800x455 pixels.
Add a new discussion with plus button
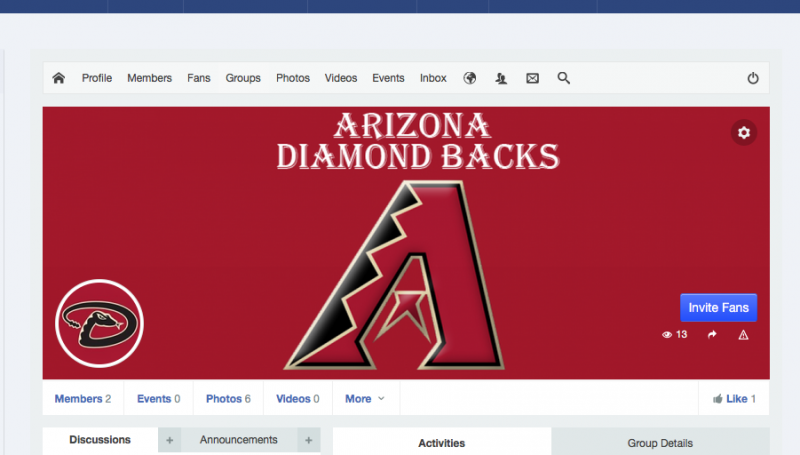(169, 440)
